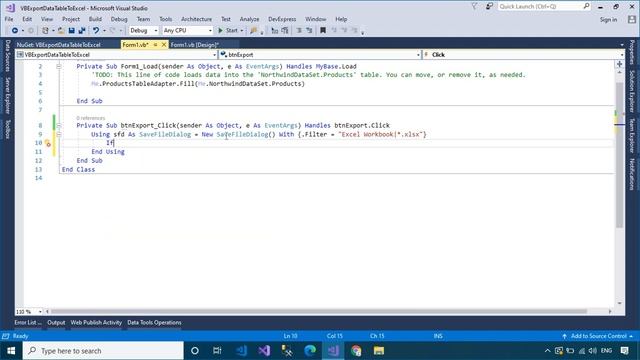The image size is (640, 360).
Task: Click the Start debugging button
Action: point(227,31)
